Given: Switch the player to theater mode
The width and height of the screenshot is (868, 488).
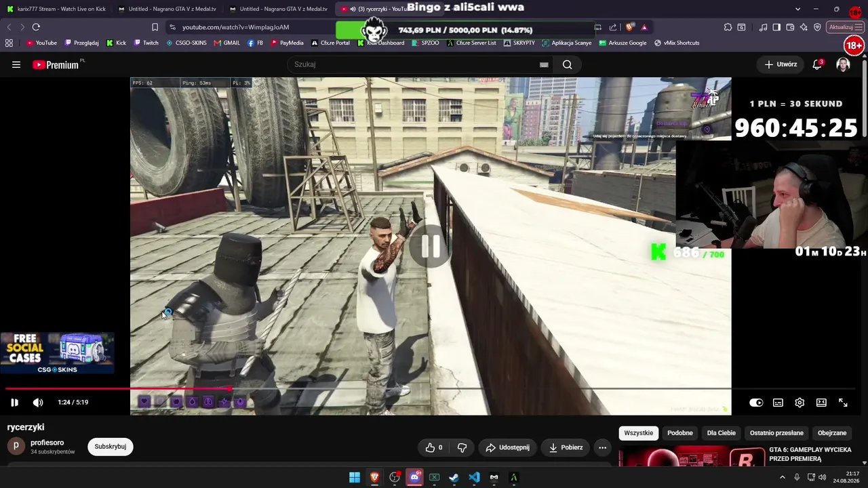Looking at the screenshot, I should coord(821,403).
